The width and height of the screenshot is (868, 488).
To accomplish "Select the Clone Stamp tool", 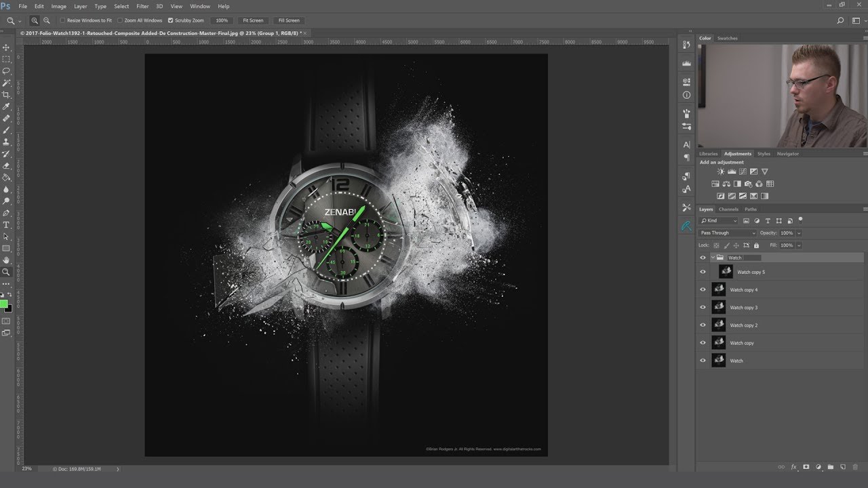I will tap(6, 142).
